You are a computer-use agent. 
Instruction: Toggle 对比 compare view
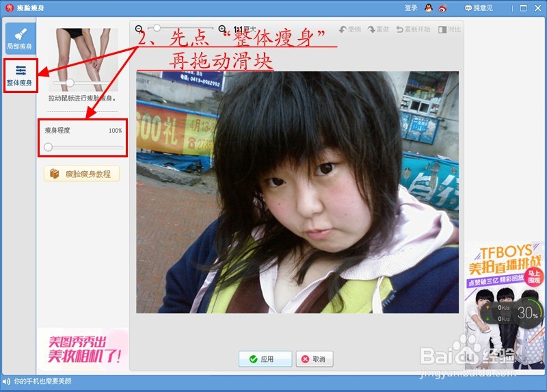point(449,29)
